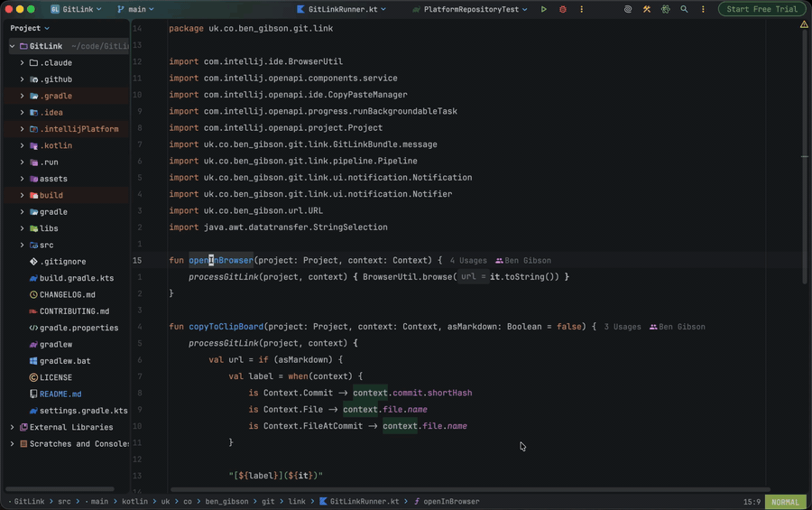Collapse the GitLink root folder
The image size is (812, 510).
[12, 46]
